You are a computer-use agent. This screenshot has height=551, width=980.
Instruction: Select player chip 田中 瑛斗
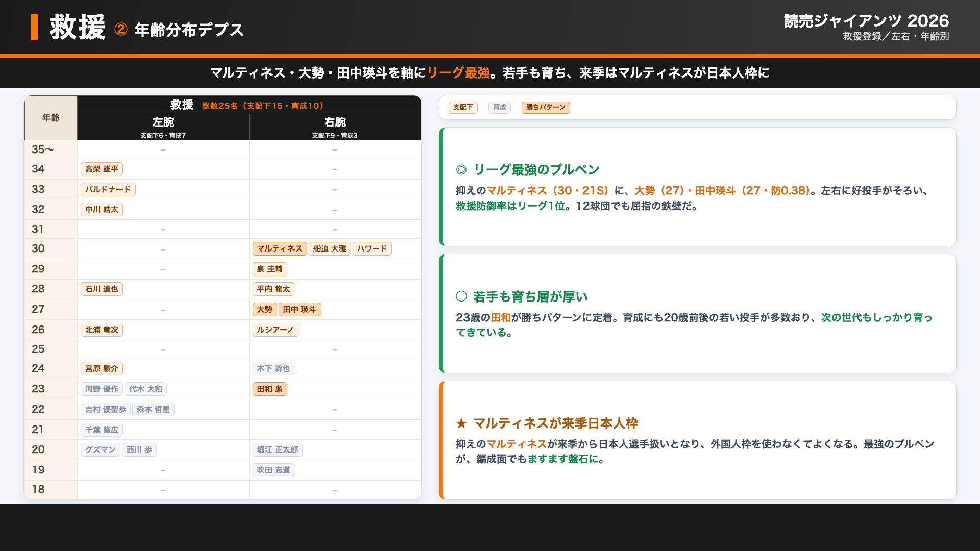click(x=300, y=309)
